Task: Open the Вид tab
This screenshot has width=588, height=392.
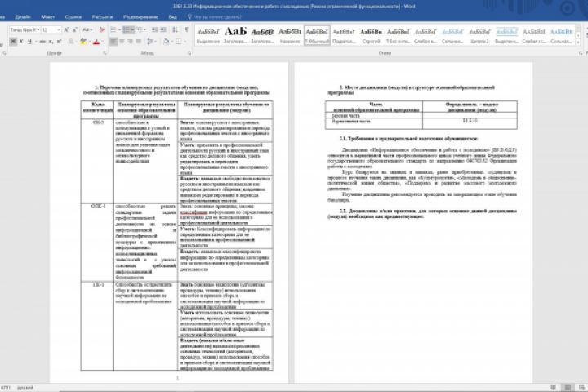Action: 172,17
